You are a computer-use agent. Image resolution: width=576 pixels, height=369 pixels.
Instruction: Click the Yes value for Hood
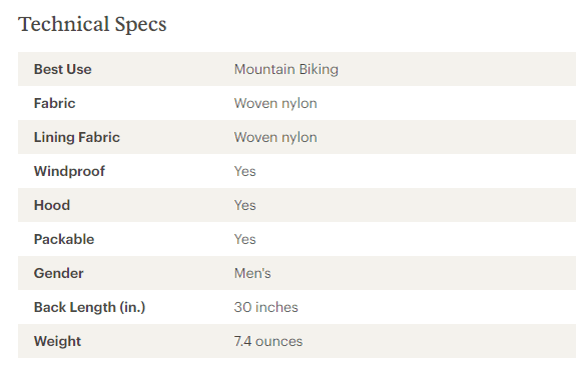[x=245, y=205]
